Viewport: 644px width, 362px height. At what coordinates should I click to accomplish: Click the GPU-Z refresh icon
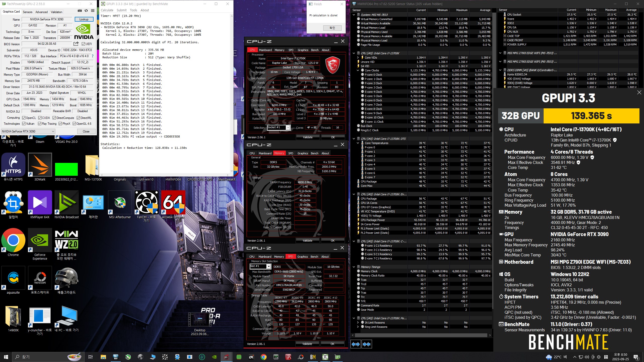pos(86,11)
